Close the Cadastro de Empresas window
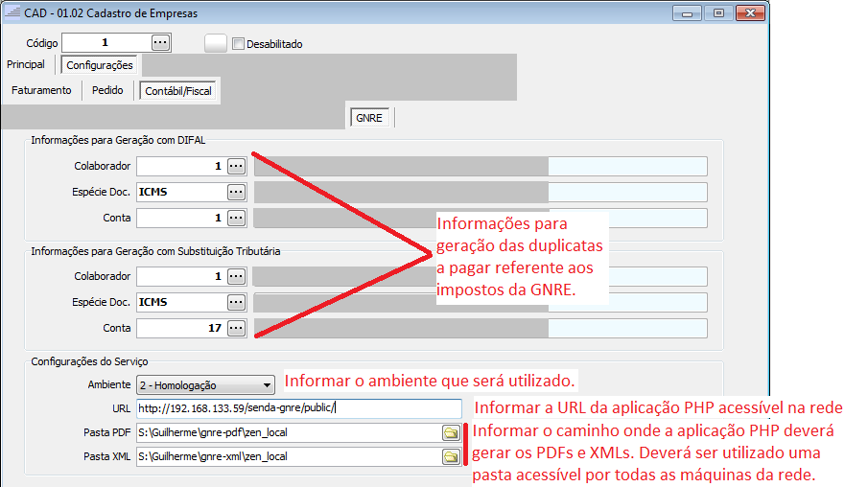868x487 pixels. click(750, 12)
